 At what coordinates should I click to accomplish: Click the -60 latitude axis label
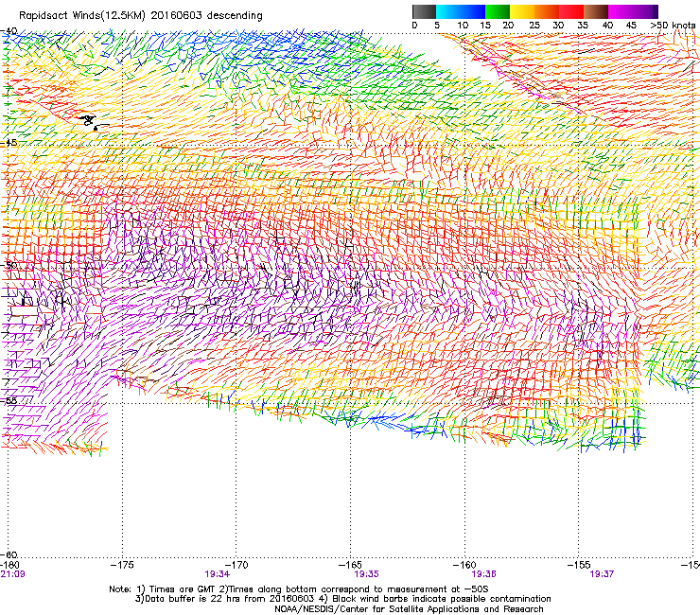click(x=9, y=554)
